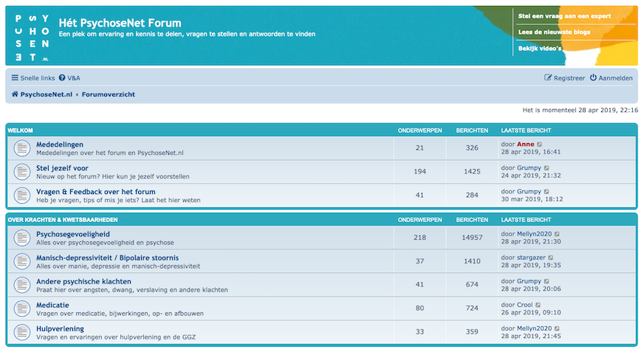Click the 'Andere psychische klachten' forum icon
Image resolution: width=644 pixels, height=349 pixels.
(x=22, y=285)
